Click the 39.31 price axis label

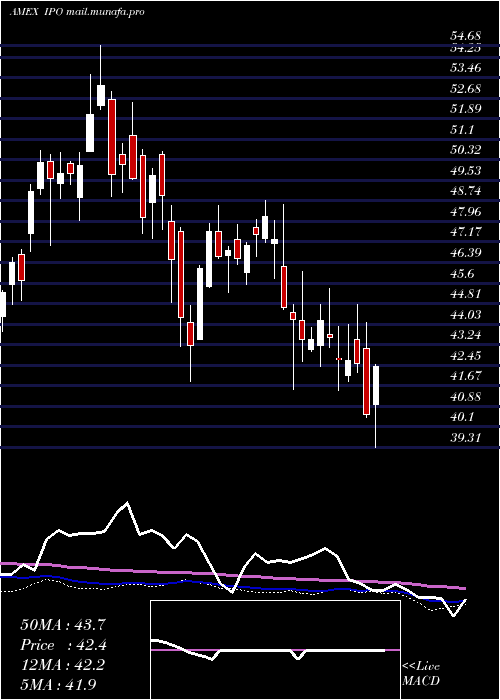coord(466,438)
